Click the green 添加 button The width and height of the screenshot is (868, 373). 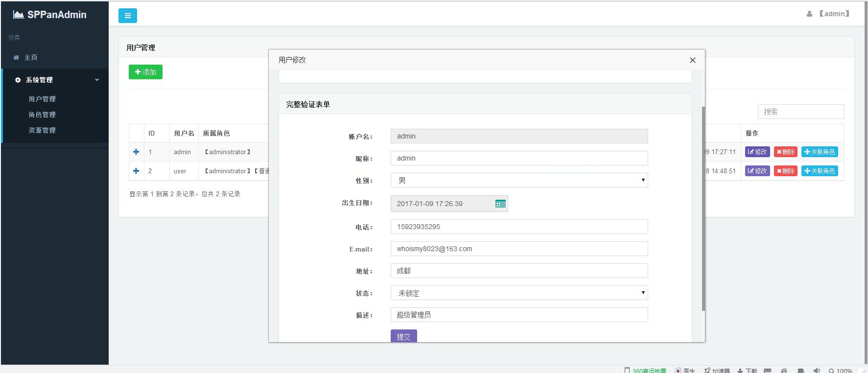[x=145, y=72]
